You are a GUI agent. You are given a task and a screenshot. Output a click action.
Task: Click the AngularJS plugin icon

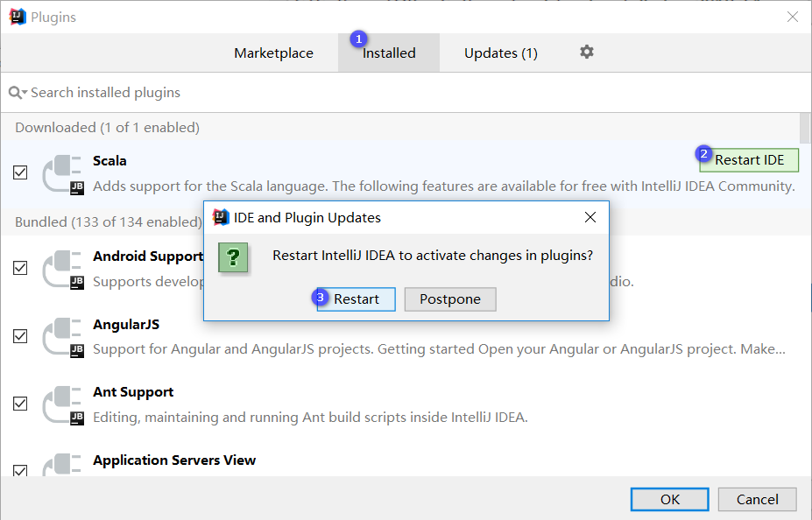point(63,337)
